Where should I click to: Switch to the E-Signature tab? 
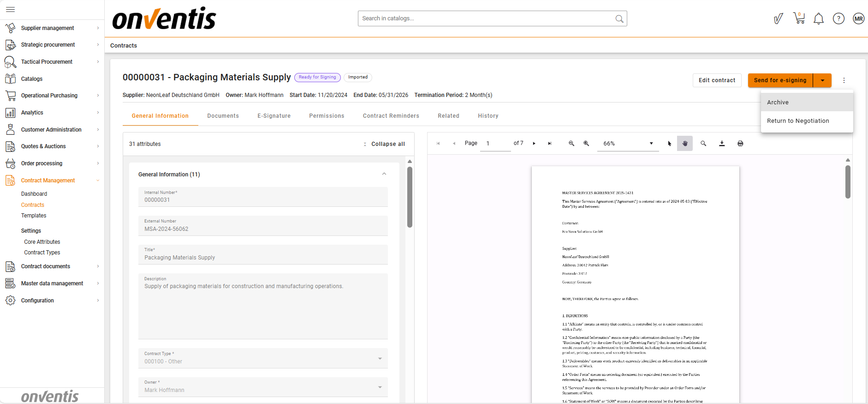point(274,116)
